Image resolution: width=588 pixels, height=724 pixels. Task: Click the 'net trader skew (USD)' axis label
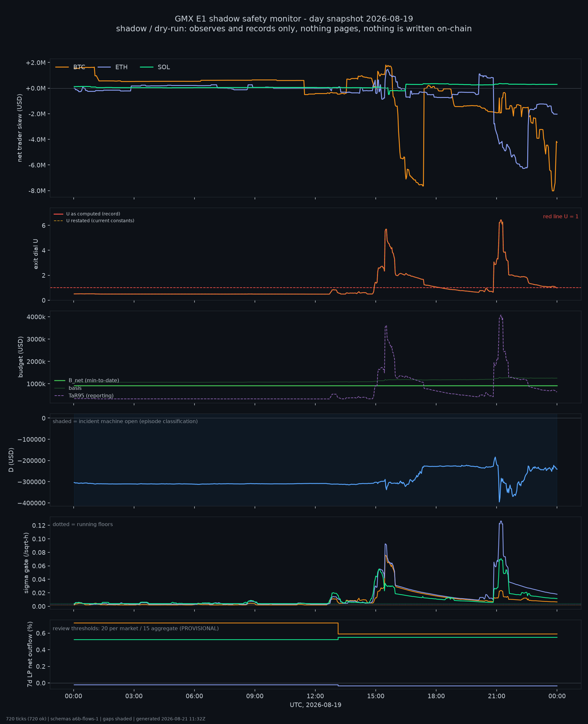coord(20,128)
